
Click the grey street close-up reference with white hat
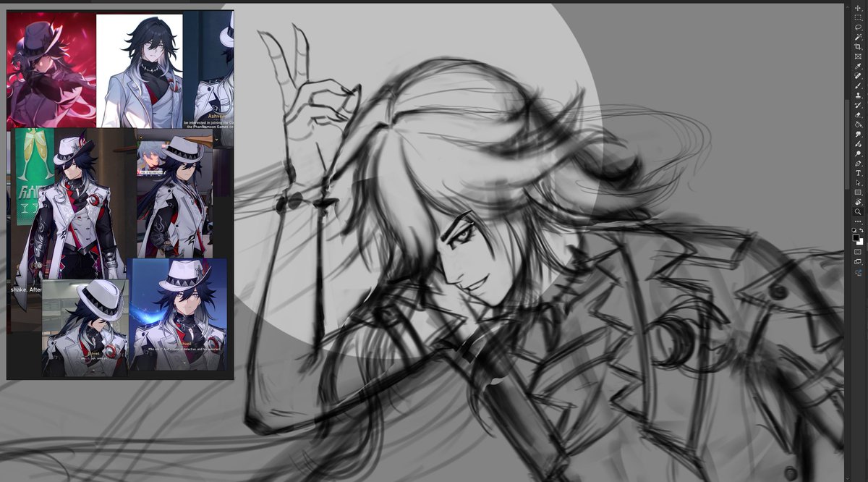tap(85, 328)
